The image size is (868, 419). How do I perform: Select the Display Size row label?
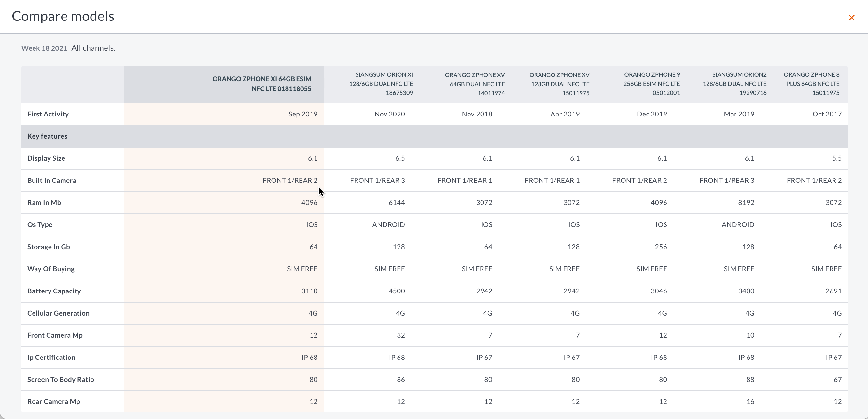(46, 158)
